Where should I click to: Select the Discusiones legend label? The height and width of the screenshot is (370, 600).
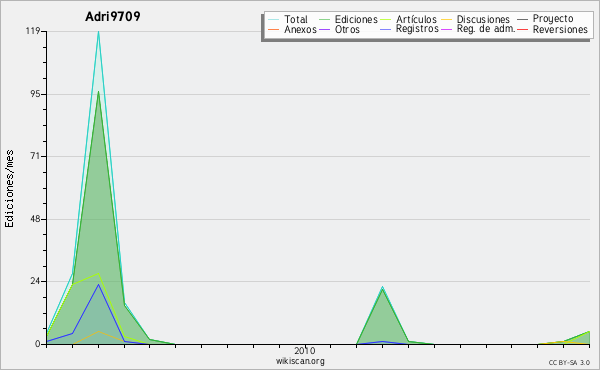483,19
